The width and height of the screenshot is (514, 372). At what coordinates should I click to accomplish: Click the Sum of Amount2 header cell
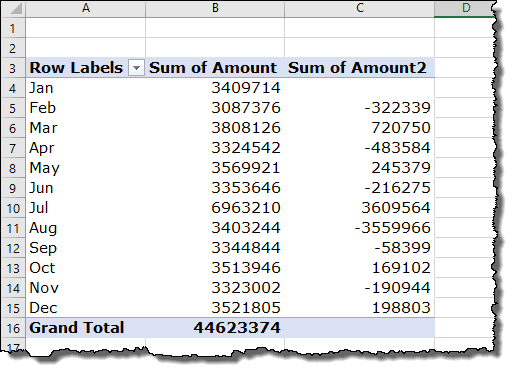[359, 68]
